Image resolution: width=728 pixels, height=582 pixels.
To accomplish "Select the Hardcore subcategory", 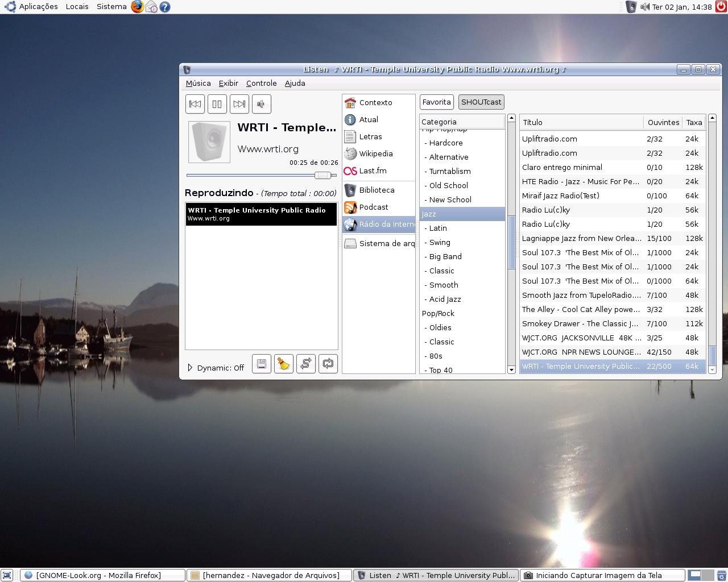I will point(462,143).
